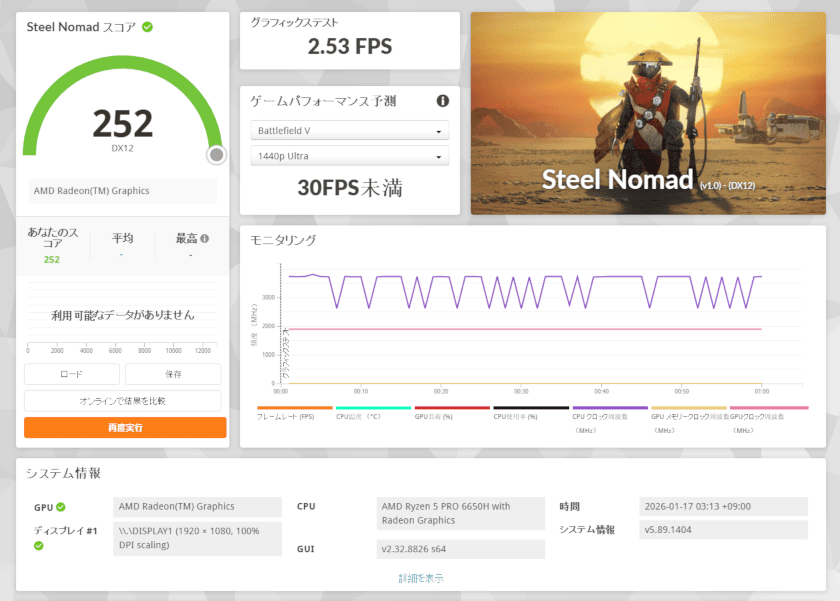Click オンラインで結果を比較 button
Screen dimensions: 840x601
(125, 401)
